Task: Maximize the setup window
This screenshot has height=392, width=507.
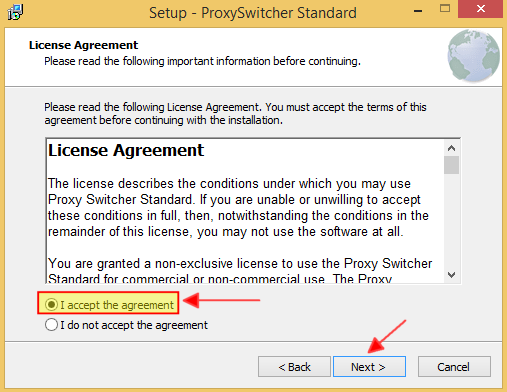Action: point(445,8)
